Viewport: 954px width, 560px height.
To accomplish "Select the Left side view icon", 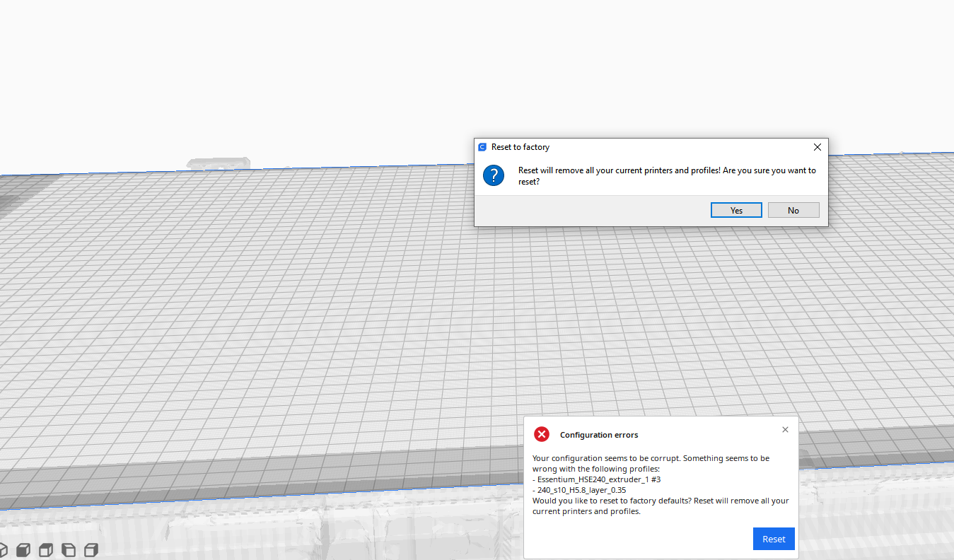I will click(x=69, y=549).
